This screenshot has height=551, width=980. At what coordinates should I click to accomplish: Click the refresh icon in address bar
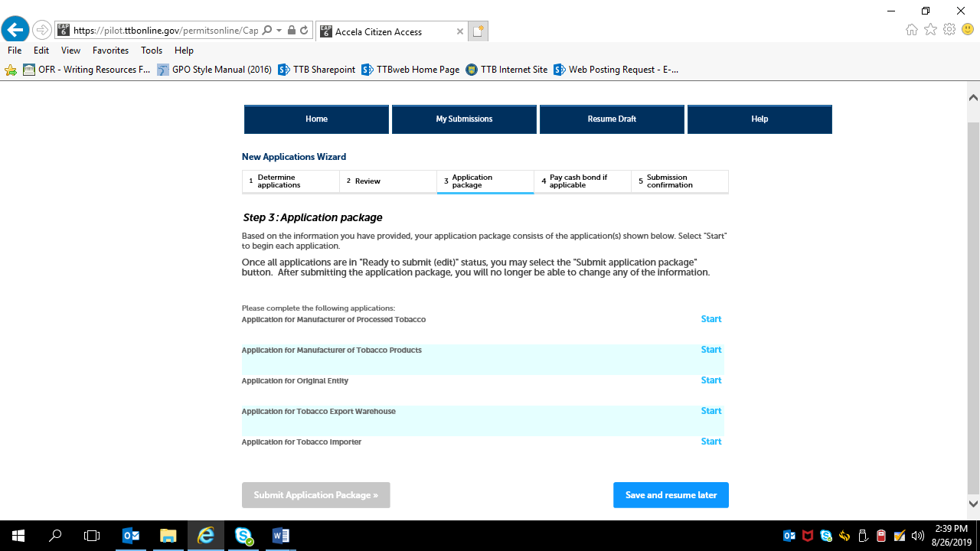(x=304, y=31)
